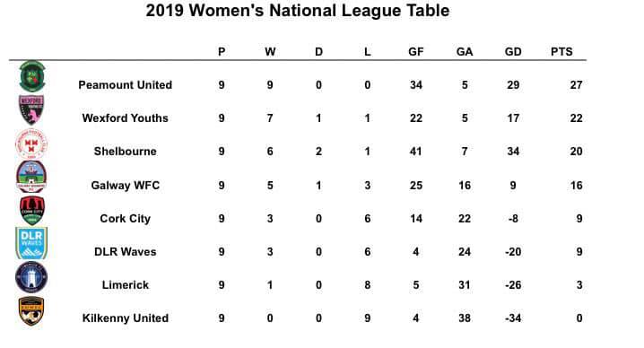The width and height of the screenshot is (644, 348).
Task: Click the Galway WFC crest icon
Action: coord(31,177)
